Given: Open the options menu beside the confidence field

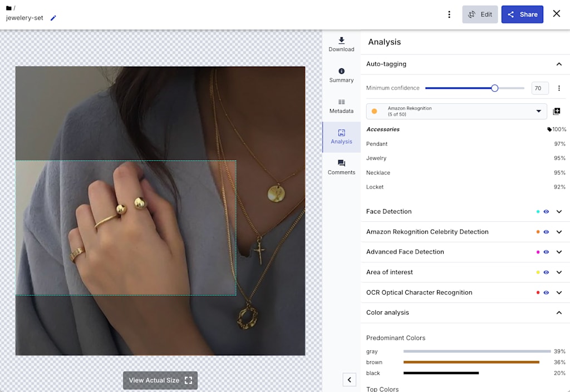Looking at the screenshot, I should tap(559, 88).
